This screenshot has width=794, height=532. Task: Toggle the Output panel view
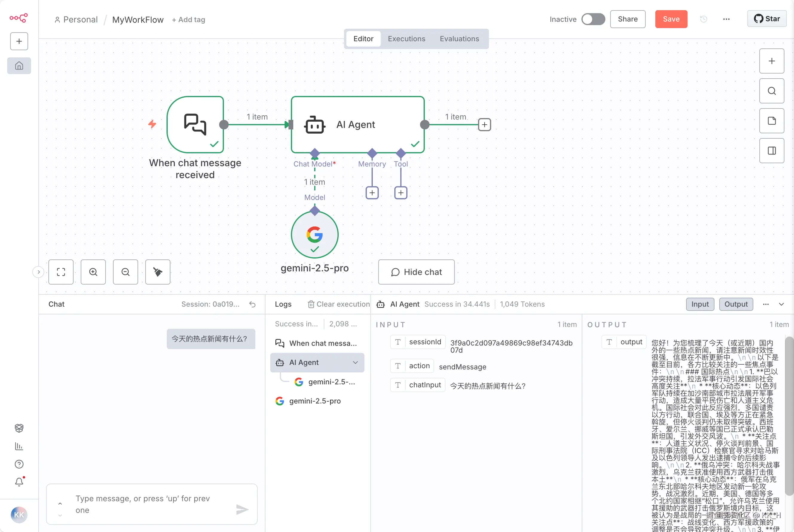point(736,304)
